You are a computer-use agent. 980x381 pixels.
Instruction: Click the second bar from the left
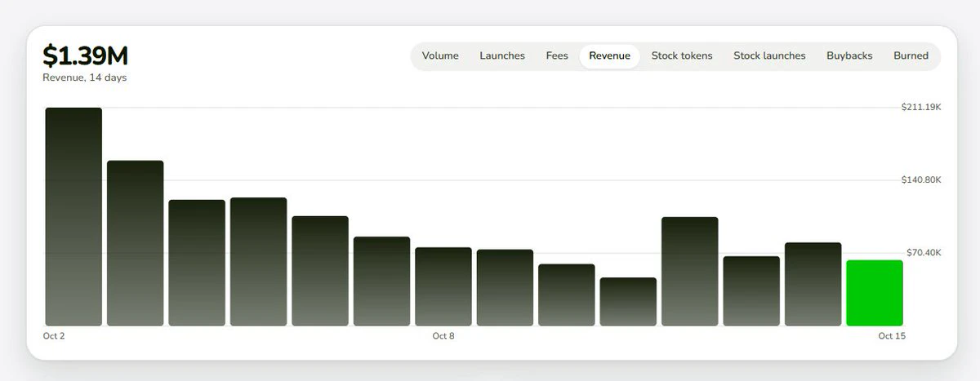click(136, 243)
